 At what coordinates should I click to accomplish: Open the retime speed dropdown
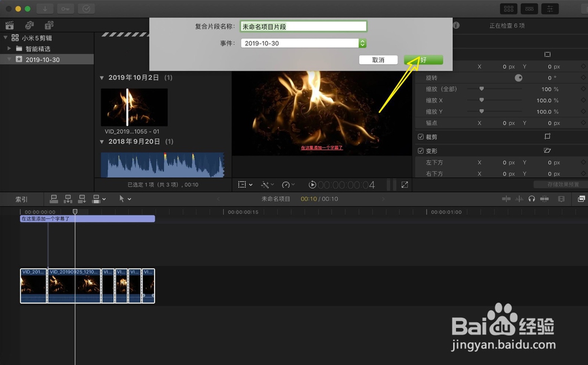288,185
